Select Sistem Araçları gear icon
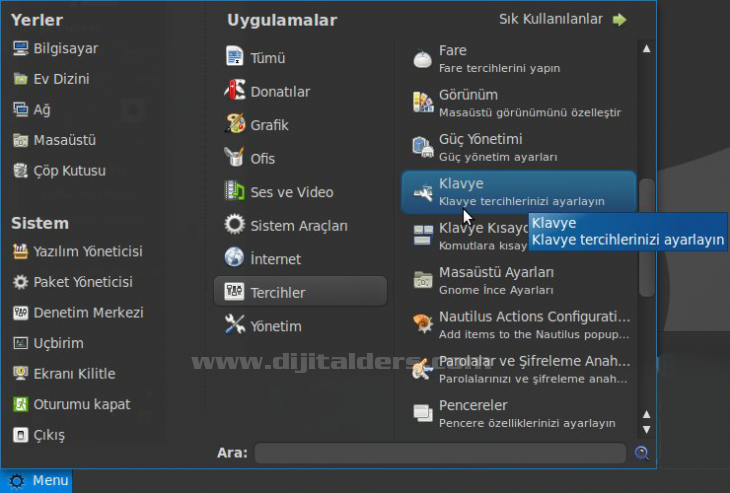 pos(234,224)
